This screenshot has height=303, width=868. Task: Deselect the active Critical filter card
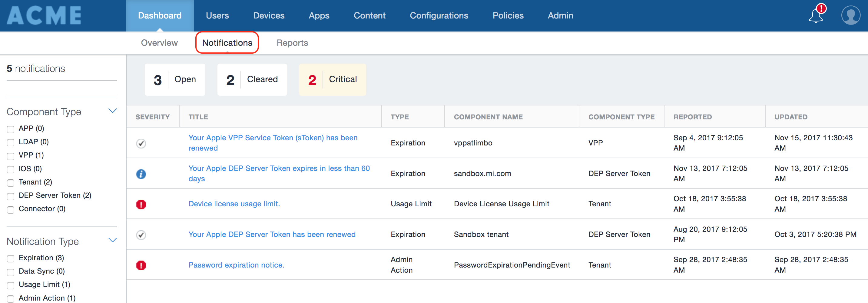coord(332,80)
